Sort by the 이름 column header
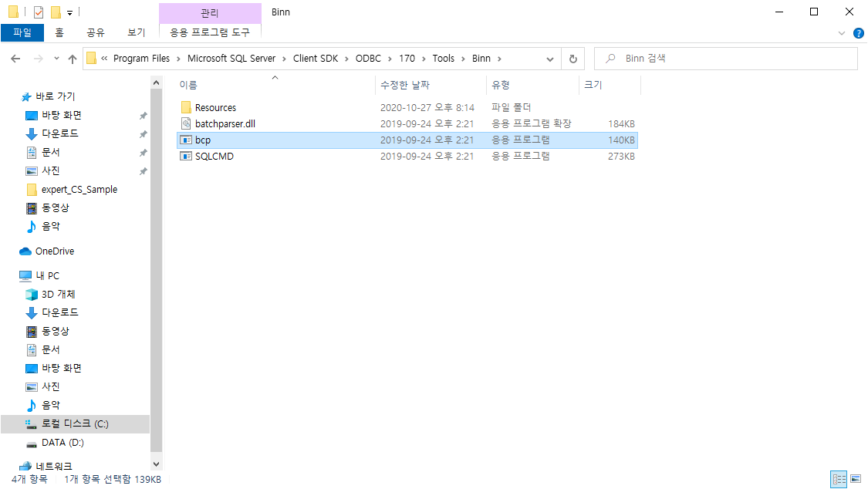 point(188,85)
